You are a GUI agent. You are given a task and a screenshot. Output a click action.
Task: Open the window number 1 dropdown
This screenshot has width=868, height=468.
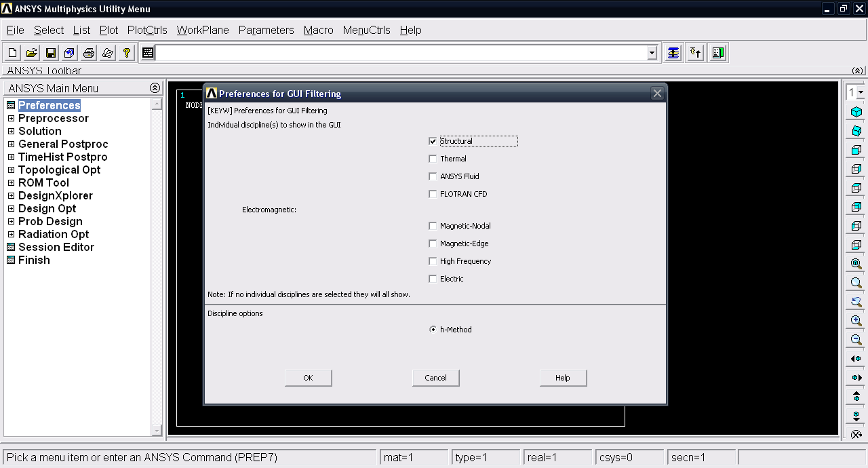point(861,92)
